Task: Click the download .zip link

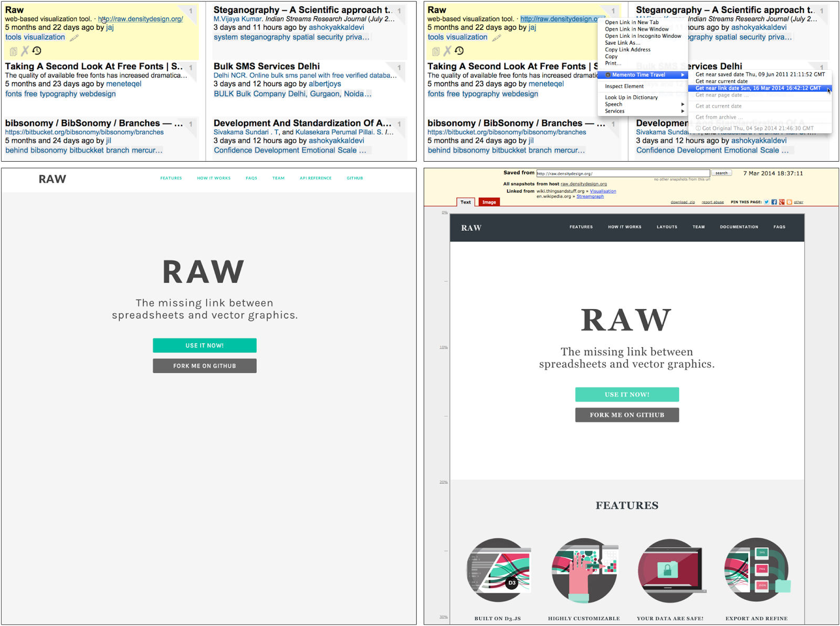Action: coord(682,202)
